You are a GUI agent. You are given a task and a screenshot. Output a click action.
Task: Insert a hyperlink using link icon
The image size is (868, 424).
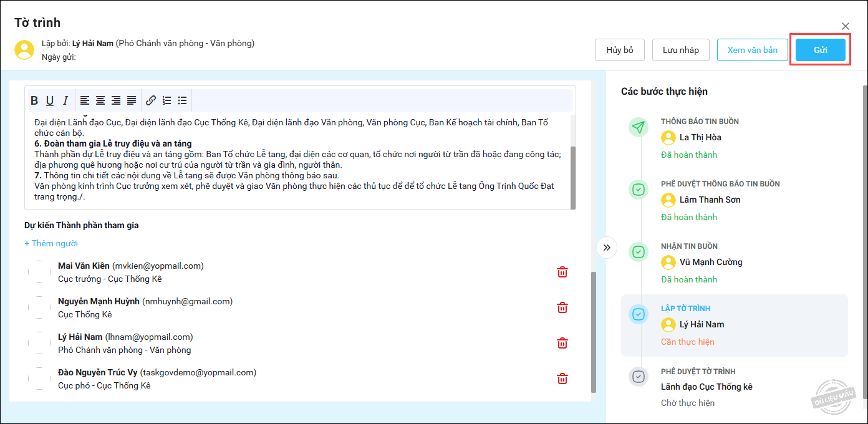pyautogui.click(x=151, y=100)
